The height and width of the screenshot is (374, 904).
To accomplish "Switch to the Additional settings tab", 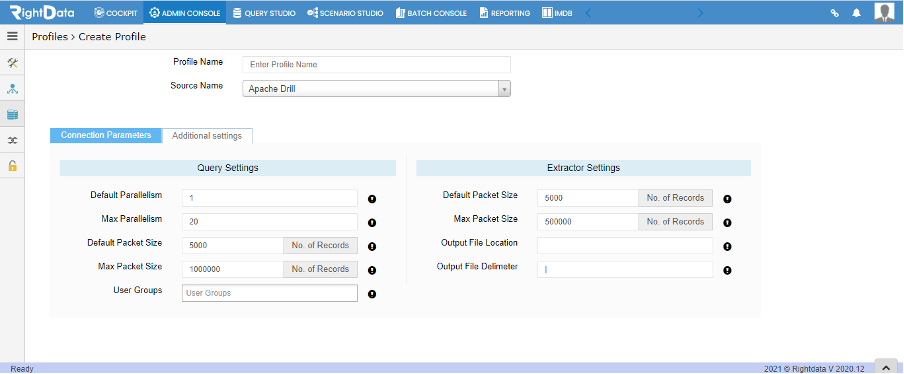I will (207, 135).
